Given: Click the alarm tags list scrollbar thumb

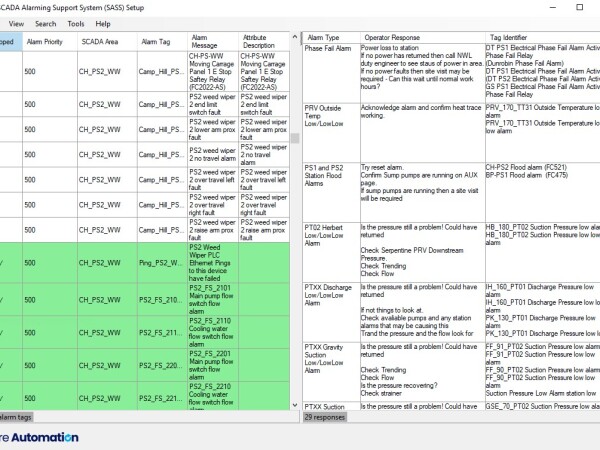Looking at the screenshot, I should coord(295,138).
